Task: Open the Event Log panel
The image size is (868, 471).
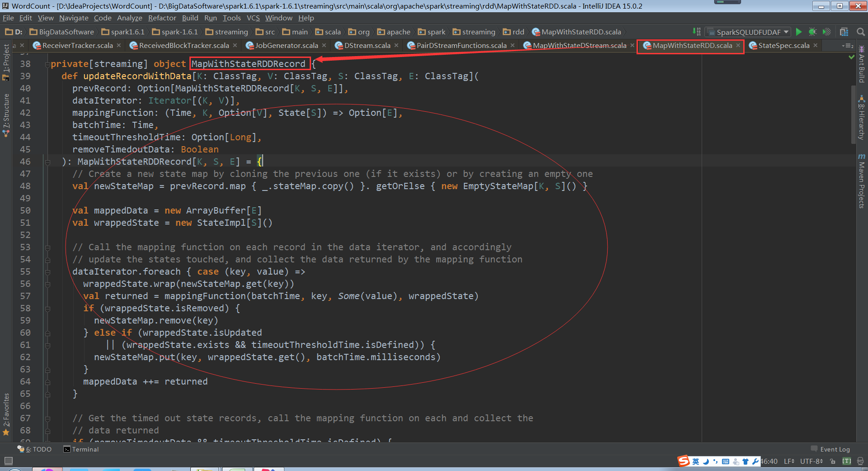Action: (830, 449)
